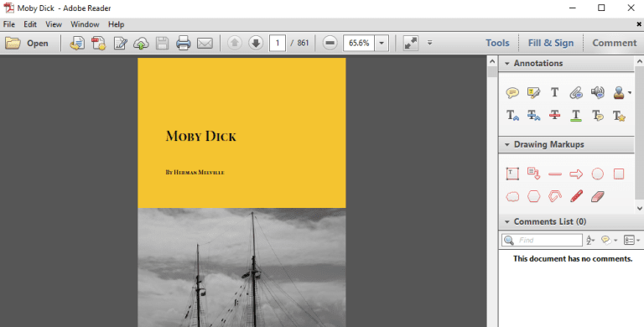Image resolution: width=644 pixels, height=327 pixels.
Task: Select the Attach File paperclip tool
Action: (x=576, y=93)
